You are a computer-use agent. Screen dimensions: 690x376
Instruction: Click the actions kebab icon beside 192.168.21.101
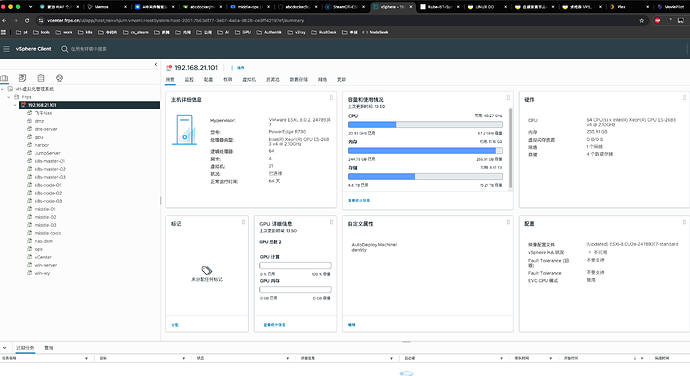232,67
